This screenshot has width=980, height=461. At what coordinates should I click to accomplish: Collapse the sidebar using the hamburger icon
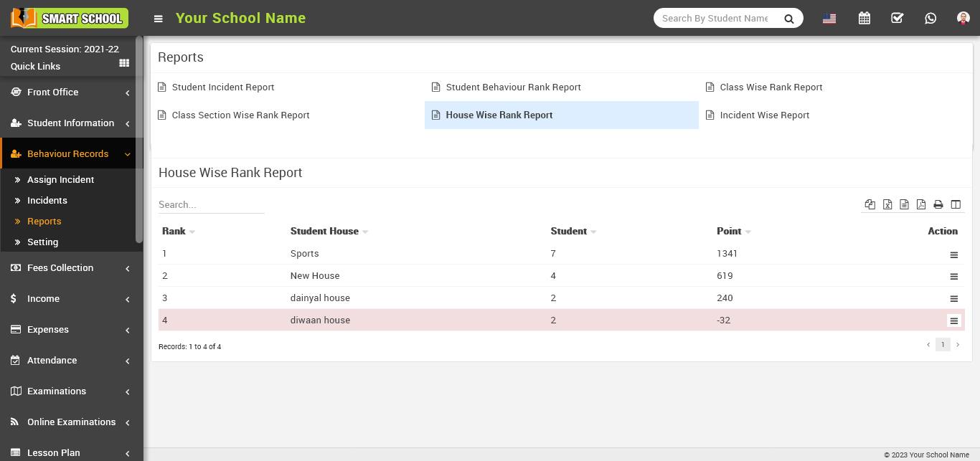pyautogui.click(x=158, y=19)
